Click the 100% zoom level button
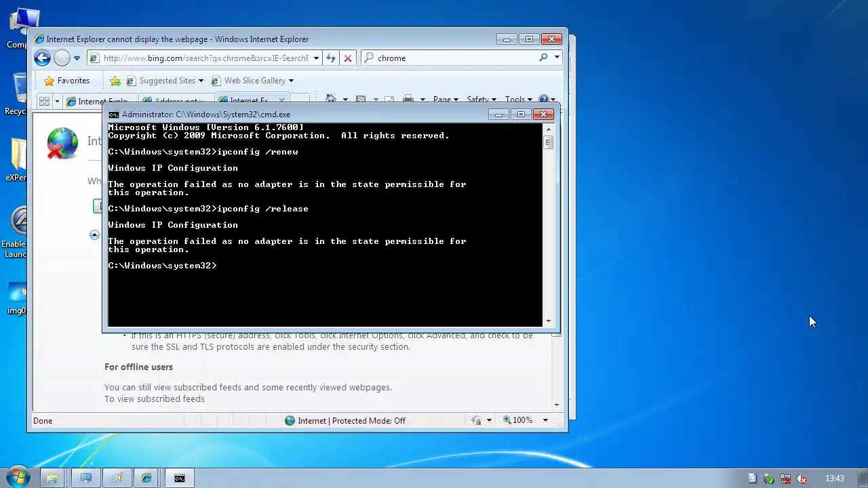868x488 pixels. (x=517, y=420)
